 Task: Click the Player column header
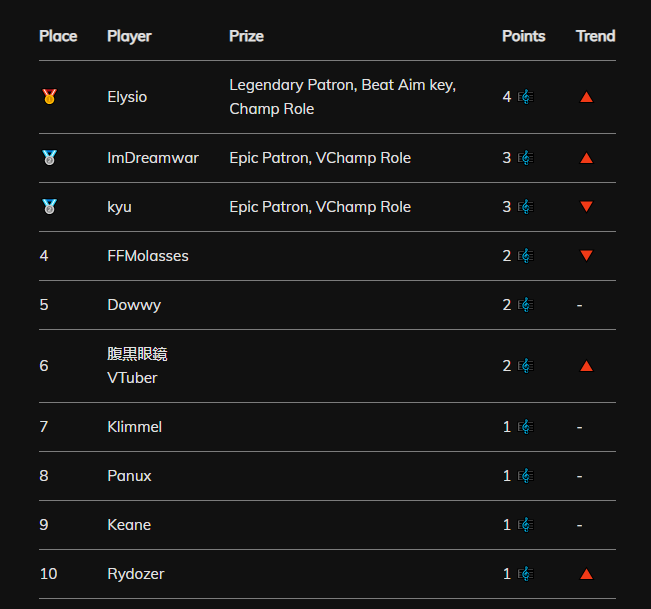click(129, 37)
